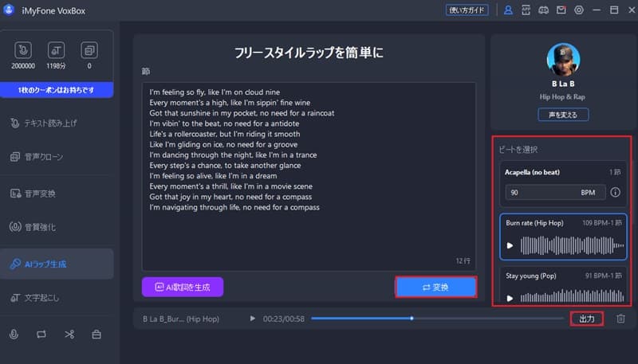Viewport: 638px width, 364px height.
Task: Click the 2000000 character count icon
Action: click(x=23, y=50)
